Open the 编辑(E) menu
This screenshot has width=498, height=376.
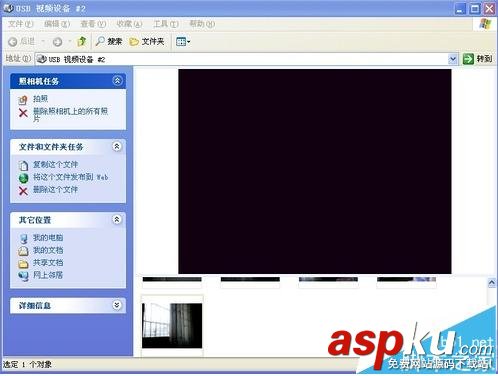(x=57, y=24)
